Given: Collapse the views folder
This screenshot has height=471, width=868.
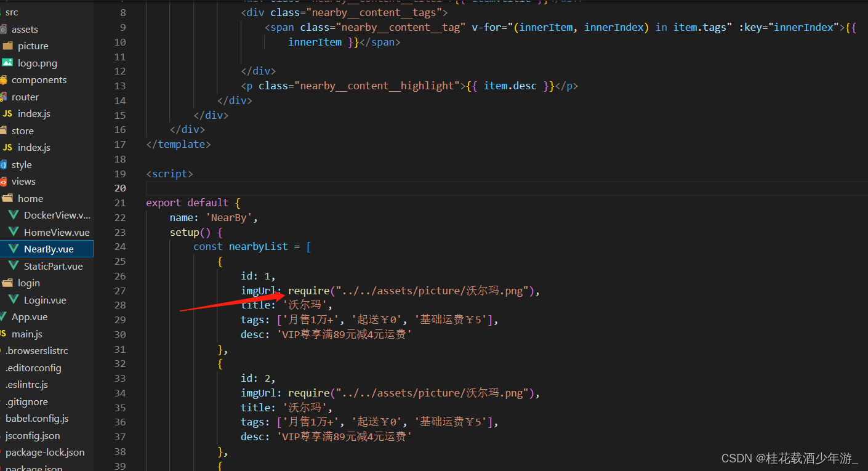Looking at the screenshot, I should point(23,182).
